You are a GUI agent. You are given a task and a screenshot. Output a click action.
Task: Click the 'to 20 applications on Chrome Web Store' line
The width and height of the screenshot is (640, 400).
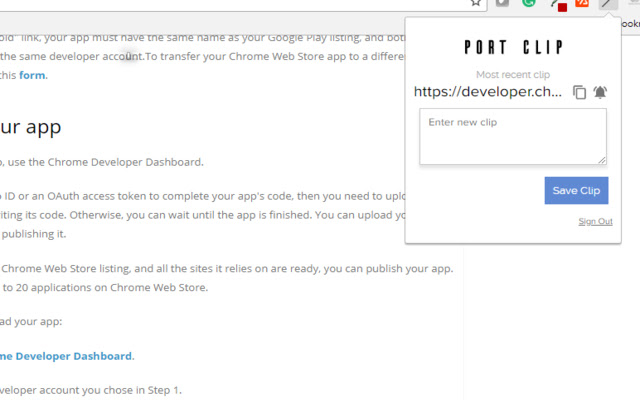coord(105,288)
